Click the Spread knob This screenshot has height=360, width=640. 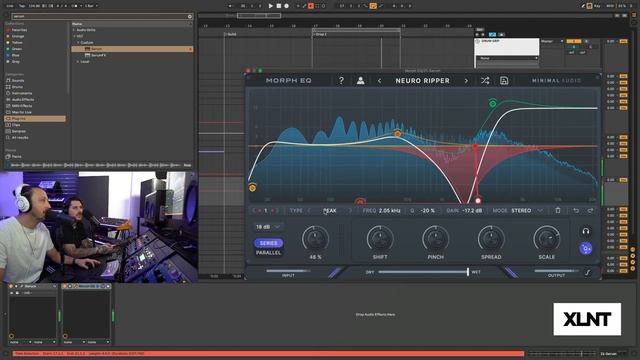[x=491, y=239]
